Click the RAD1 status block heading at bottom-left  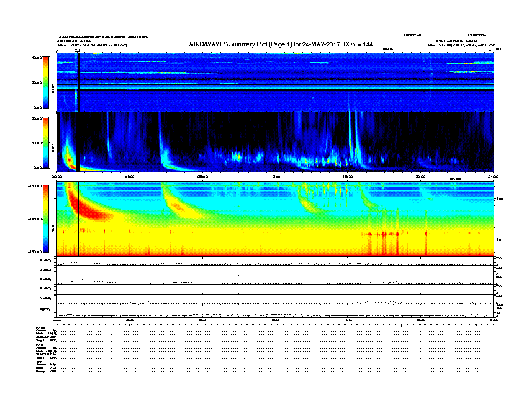(x=40, y=345)
